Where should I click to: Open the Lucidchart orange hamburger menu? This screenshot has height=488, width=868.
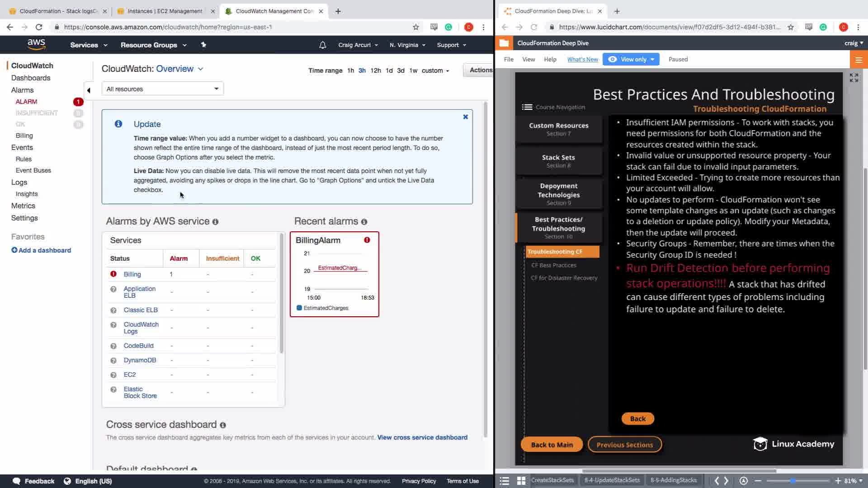tap(859, 60)
